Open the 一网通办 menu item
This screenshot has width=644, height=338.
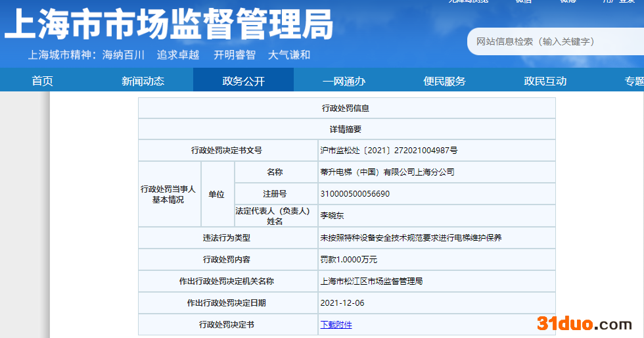tap(344, 81)
